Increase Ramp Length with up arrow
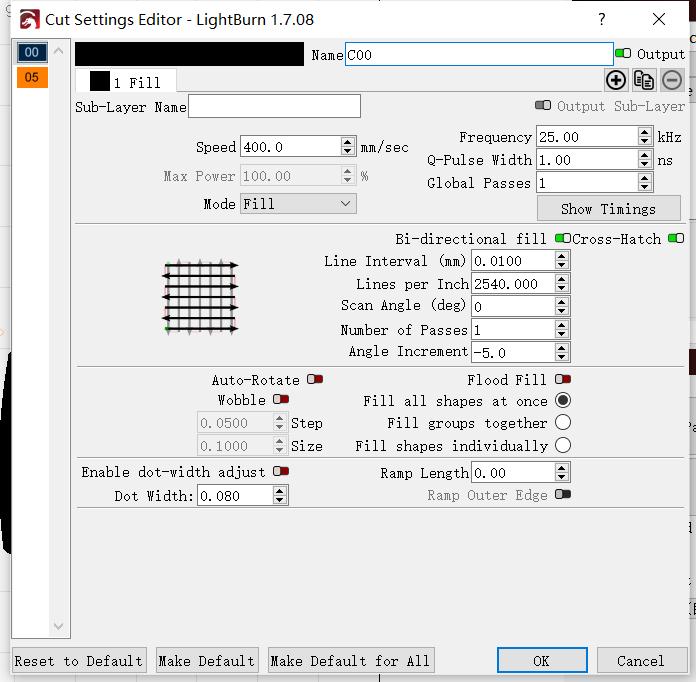 [x=561, y=468]
